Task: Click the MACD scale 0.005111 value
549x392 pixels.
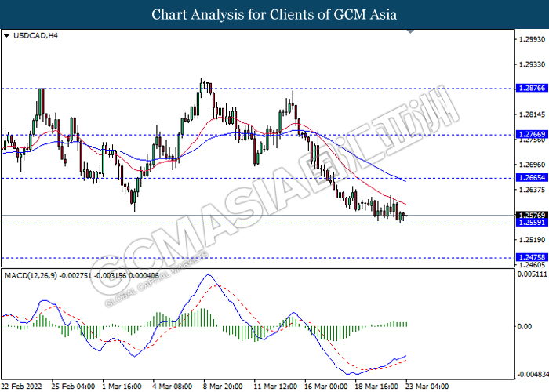Action: [533, 274]
